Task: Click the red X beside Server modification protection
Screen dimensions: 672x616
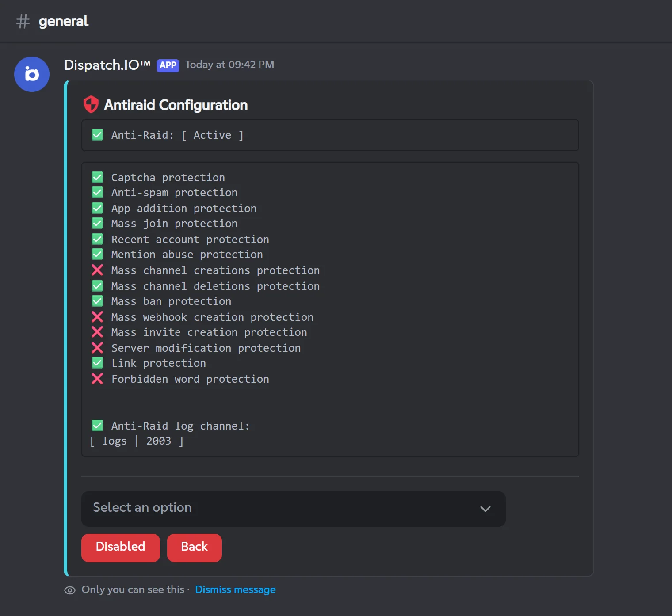Action: click(97, 348)
